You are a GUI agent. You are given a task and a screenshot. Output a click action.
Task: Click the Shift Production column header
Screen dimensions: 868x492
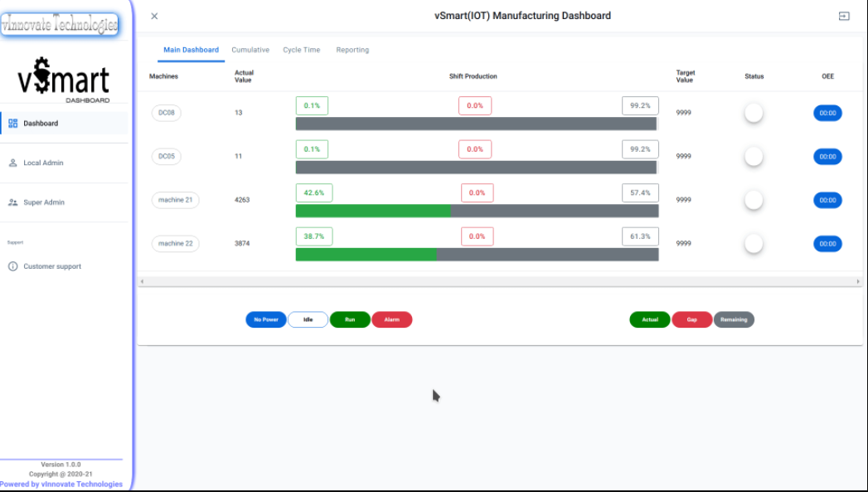(473, 76)
